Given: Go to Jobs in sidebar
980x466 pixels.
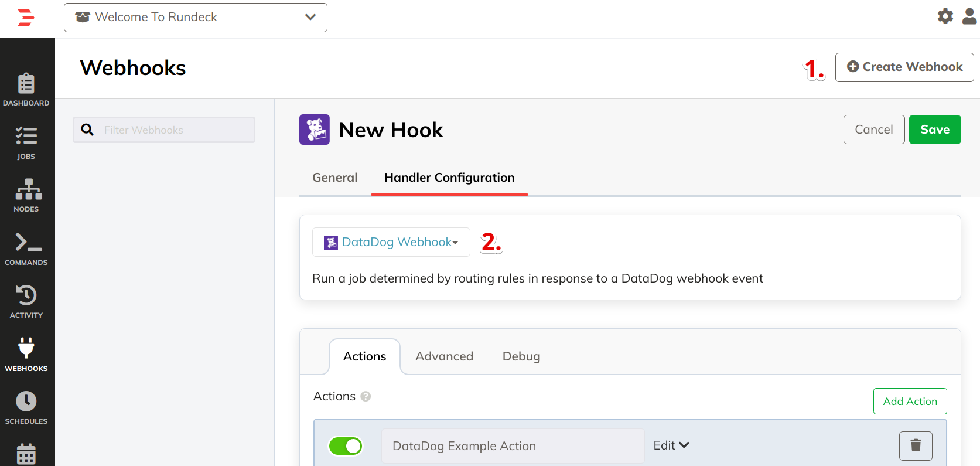Looking at the screenshot, I should 26,144.
